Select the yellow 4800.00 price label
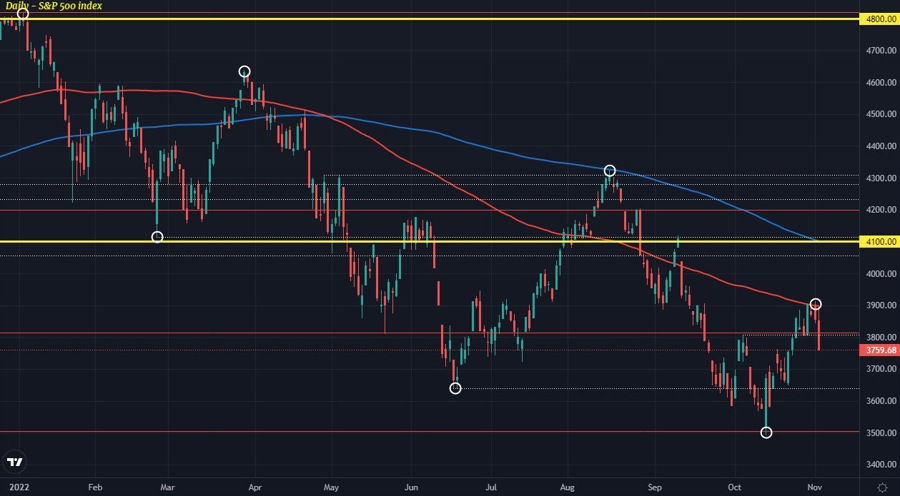 coord(878,19)
